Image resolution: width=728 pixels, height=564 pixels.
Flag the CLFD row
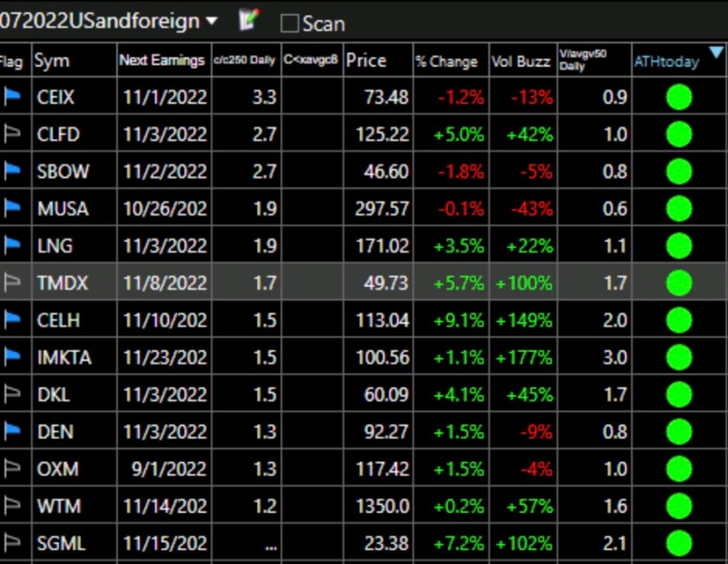click(12, 133)
